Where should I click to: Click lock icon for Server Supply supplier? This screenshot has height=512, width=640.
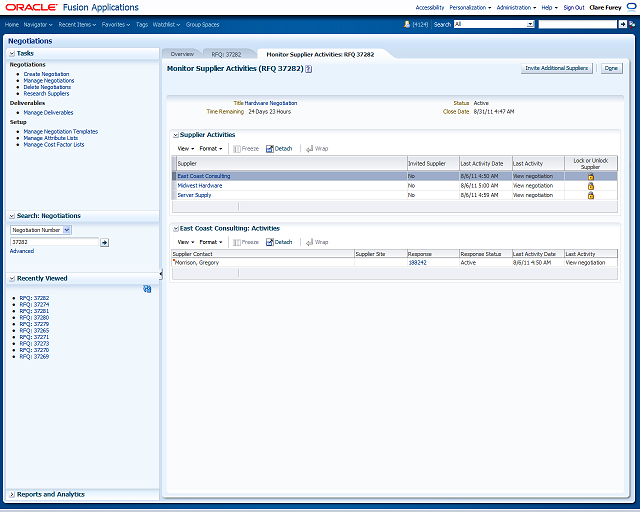590,196
